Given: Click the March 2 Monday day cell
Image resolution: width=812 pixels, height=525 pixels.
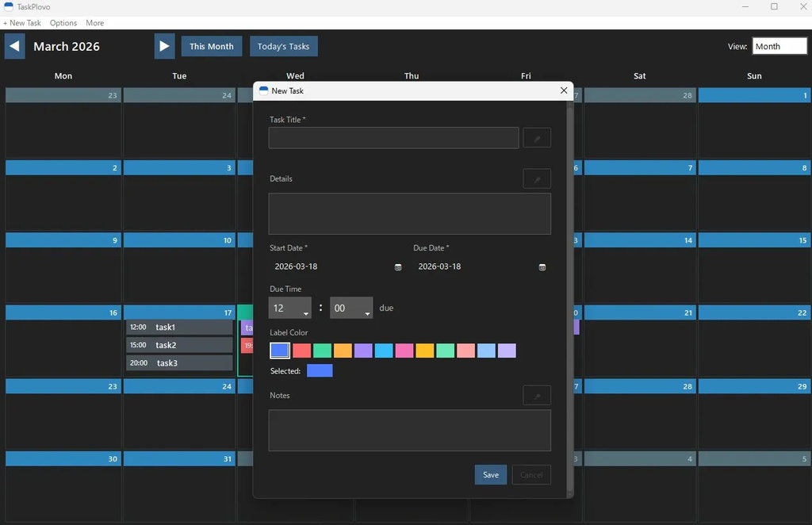Looking at the screenshot, I should coord(63,195).
